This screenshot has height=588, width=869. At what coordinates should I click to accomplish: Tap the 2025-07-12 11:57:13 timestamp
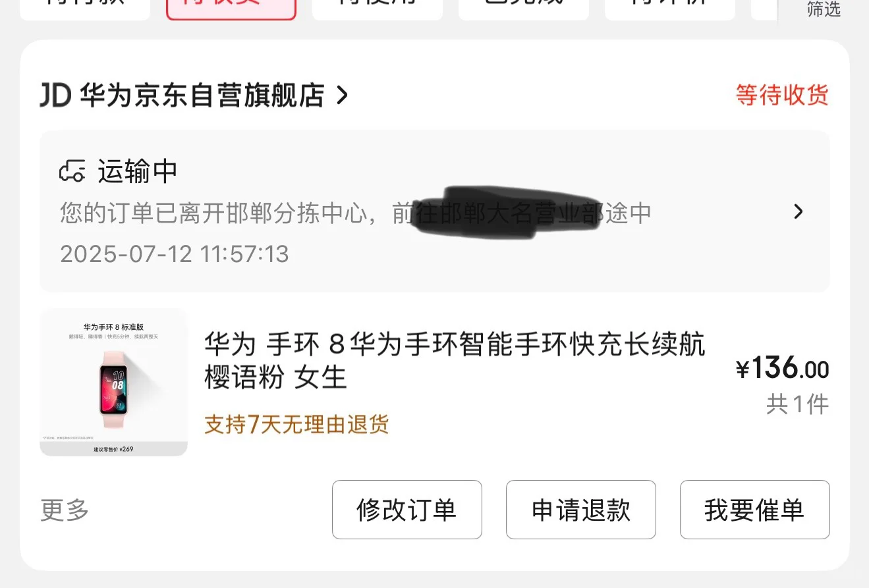tap(175, 254)
